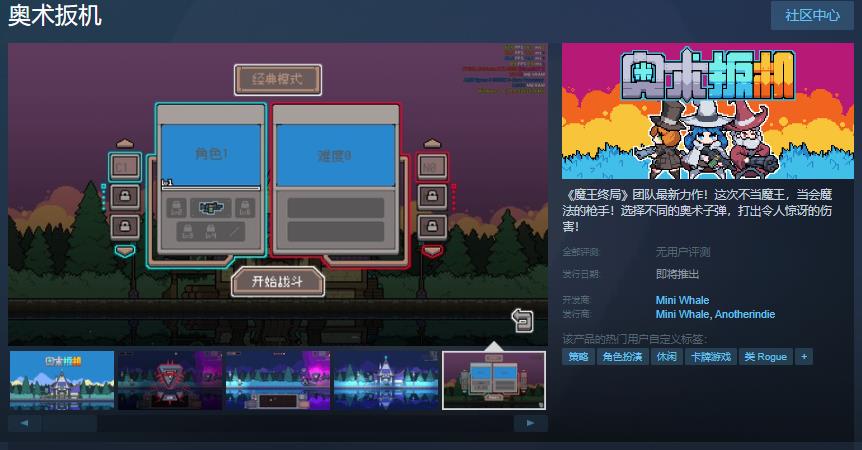Screen dimensions: 862x450
Task: Click the back arrow icon in screenshot
Action: click(x=521, y=319)
